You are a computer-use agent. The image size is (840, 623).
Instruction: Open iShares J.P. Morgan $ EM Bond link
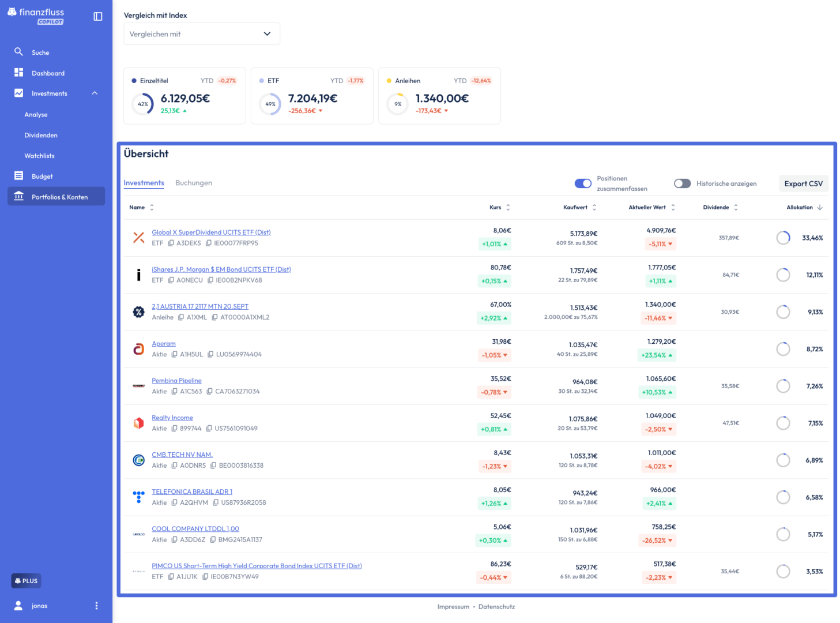coord(221,269)
